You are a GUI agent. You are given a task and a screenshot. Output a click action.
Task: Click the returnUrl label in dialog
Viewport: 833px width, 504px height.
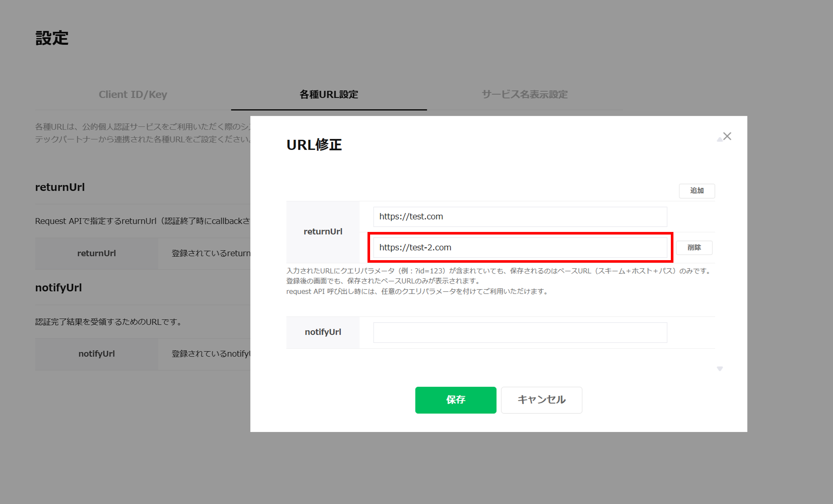323,231
